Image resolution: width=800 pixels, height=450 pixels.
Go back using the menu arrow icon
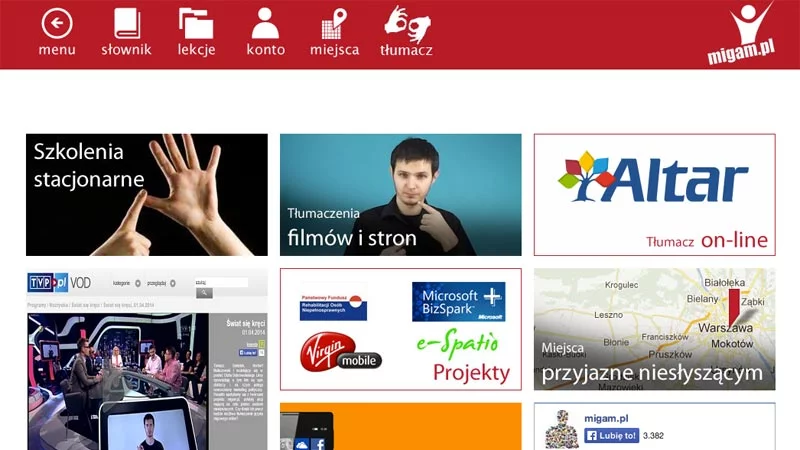coord(57,23)
